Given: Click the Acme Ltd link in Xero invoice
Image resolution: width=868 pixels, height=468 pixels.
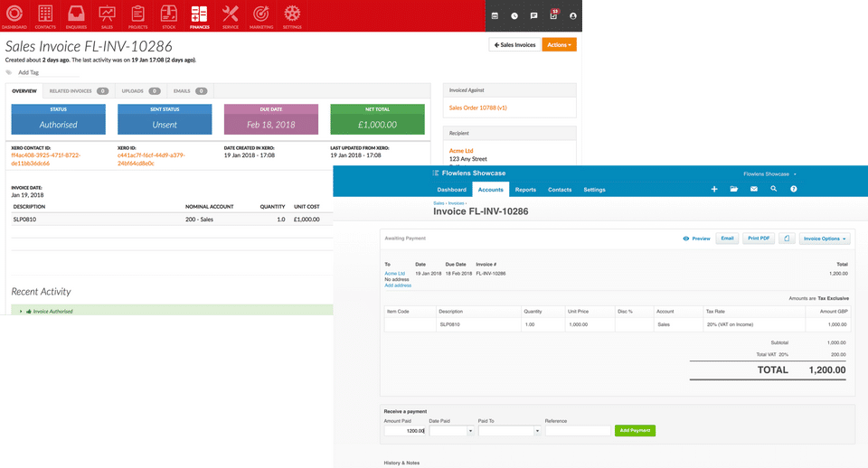Looking at the screenshot, I should (x=395, y=273).
